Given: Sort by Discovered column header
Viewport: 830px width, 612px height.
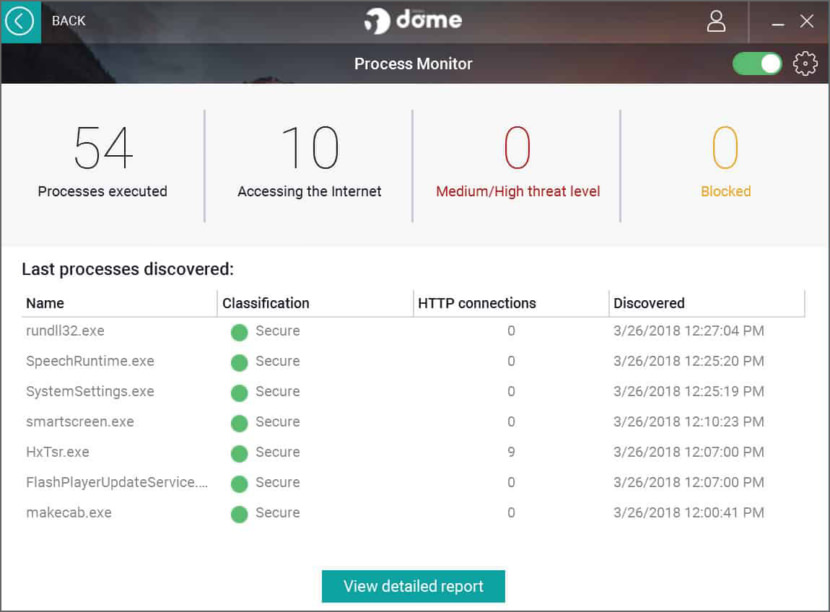Looking at the screenshot, I should click(x=707, y=303).
